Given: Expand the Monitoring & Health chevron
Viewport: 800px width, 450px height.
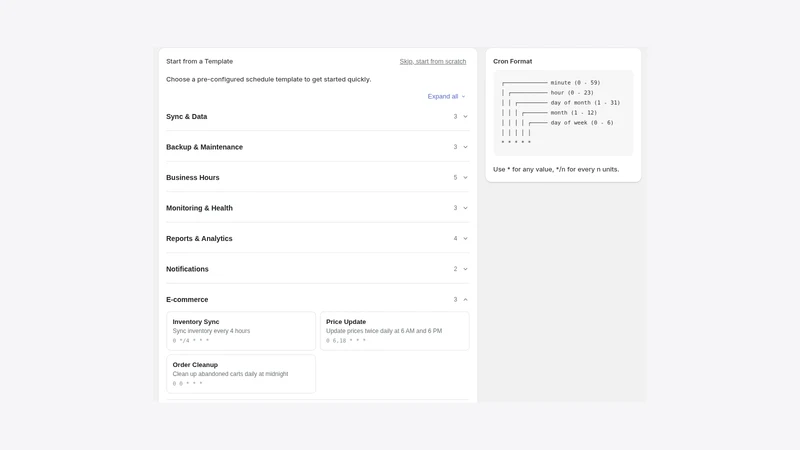Looking at the screenshot, I should click(465, 208).
